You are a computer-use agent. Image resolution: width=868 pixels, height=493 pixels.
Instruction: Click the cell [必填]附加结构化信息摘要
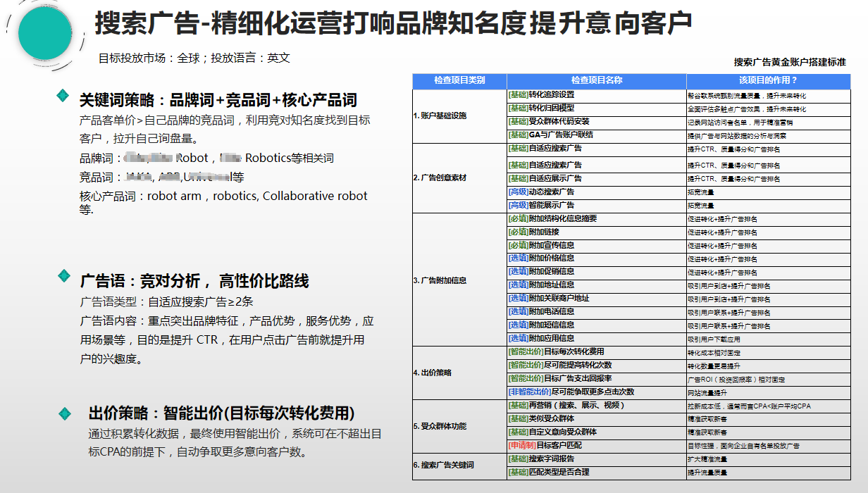597,219
